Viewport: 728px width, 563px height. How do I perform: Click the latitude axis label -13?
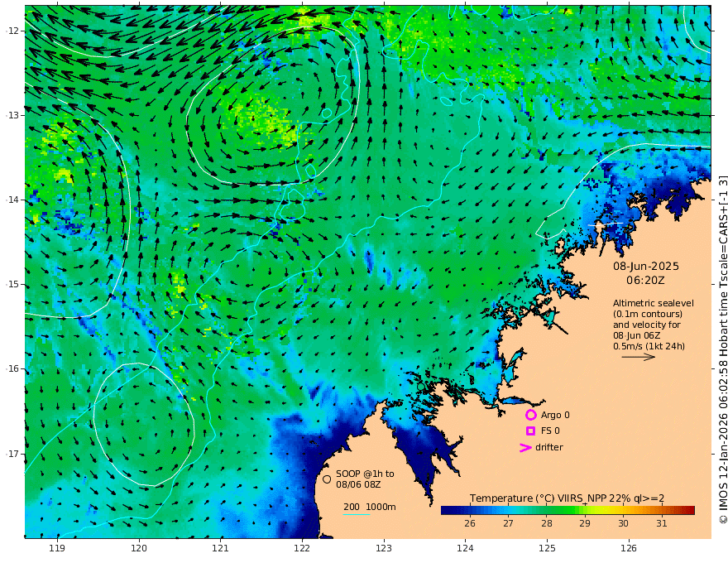pos(12,115)
